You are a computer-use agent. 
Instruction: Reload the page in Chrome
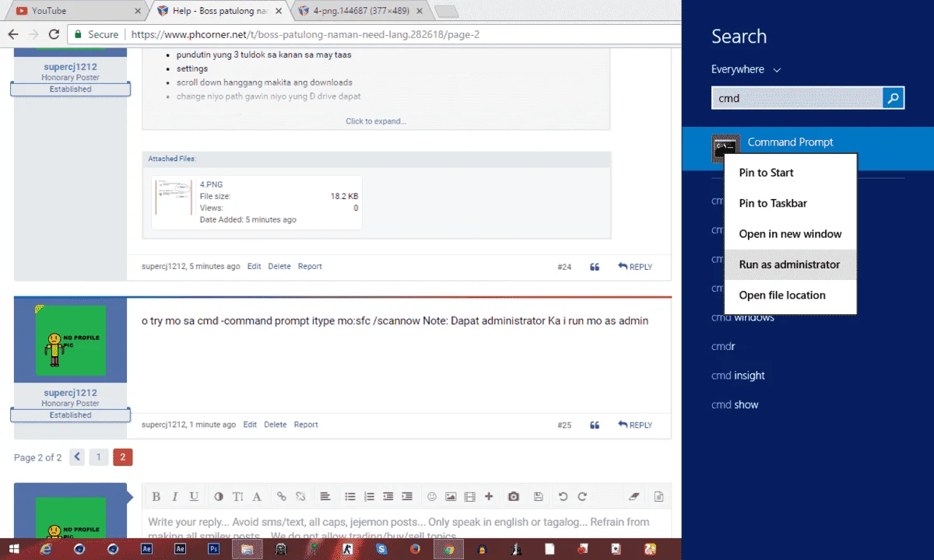pos(54,34)
